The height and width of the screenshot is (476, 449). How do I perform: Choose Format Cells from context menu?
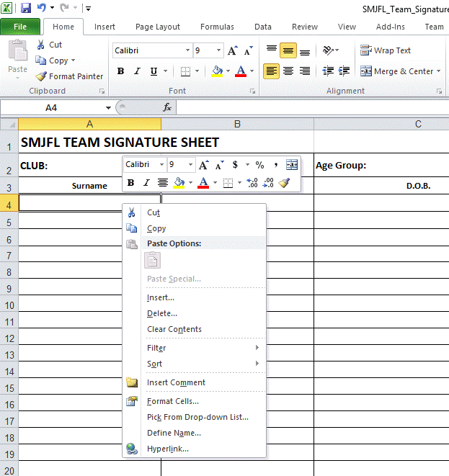[173, 401]
